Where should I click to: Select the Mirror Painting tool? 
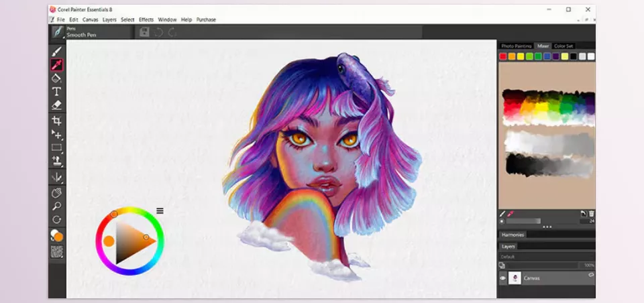click(56, 178)
